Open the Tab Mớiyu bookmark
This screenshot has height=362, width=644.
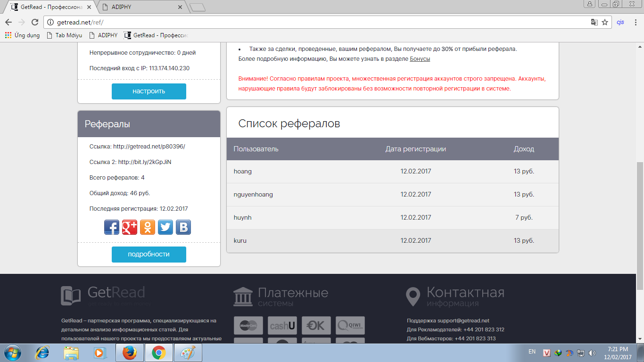65,35
